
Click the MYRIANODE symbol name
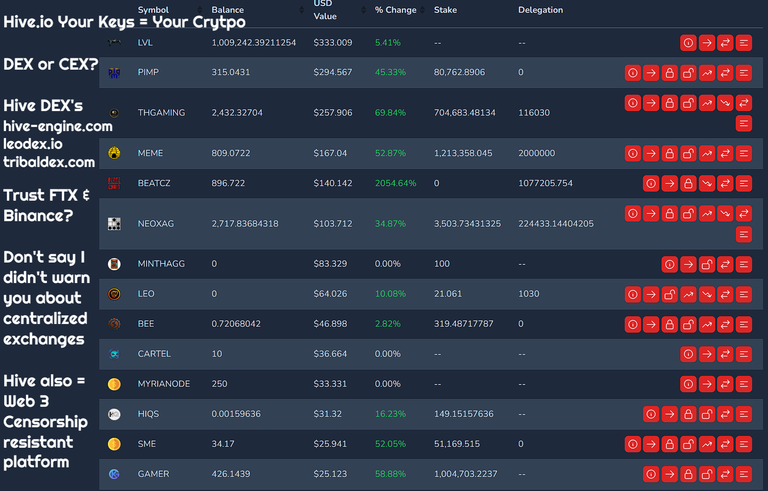[164, 384]
